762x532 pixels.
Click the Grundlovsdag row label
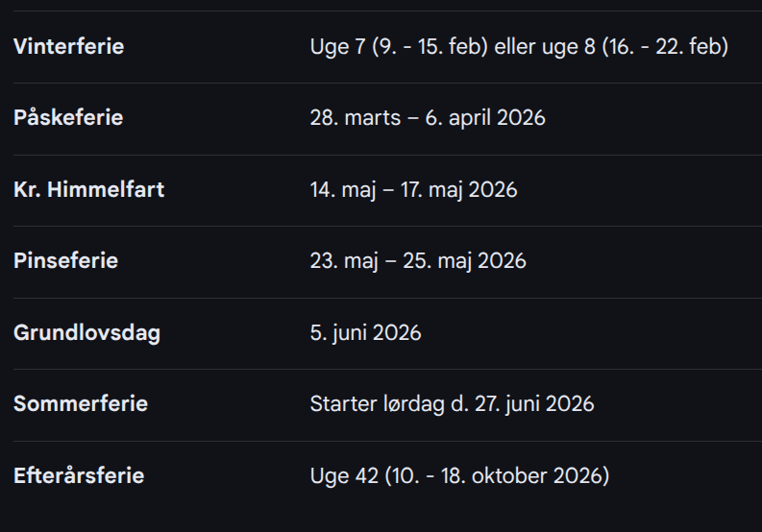[x=86, y=333]
